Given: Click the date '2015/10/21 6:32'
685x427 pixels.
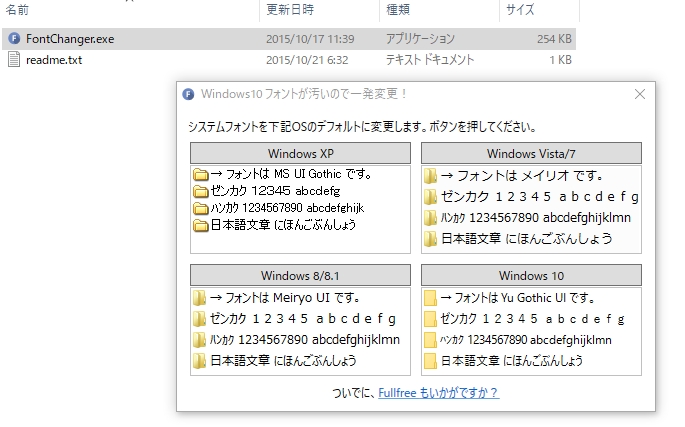Looking at the screenshot, I should click(x=307, y=60).
